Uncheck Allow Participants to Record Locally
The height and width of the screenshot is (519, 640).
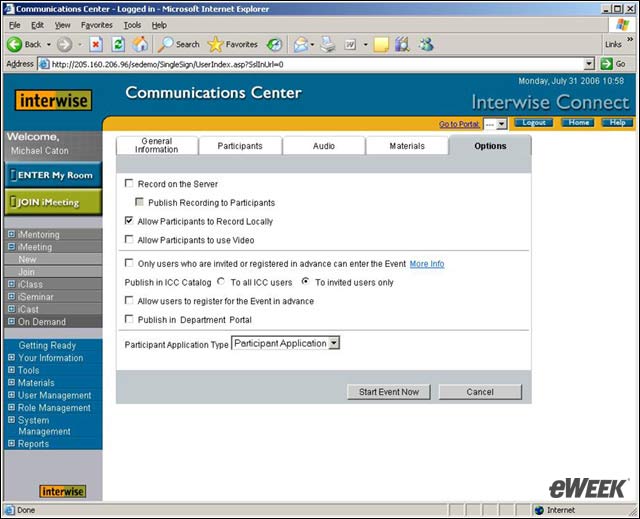129,221
